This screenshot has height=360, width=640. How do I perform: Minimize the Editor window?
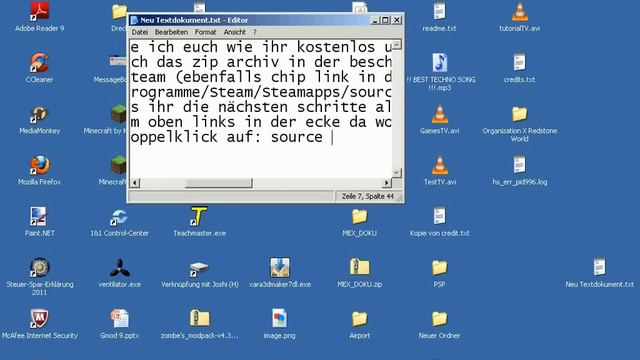coord(375,20)
